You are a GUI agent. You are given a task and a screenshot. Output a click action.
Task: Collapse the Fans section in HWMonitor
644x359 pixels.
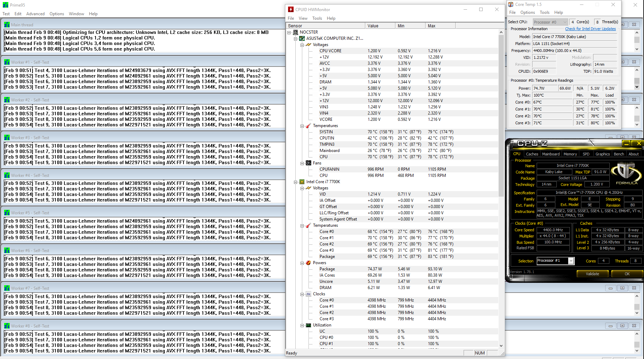302,163
